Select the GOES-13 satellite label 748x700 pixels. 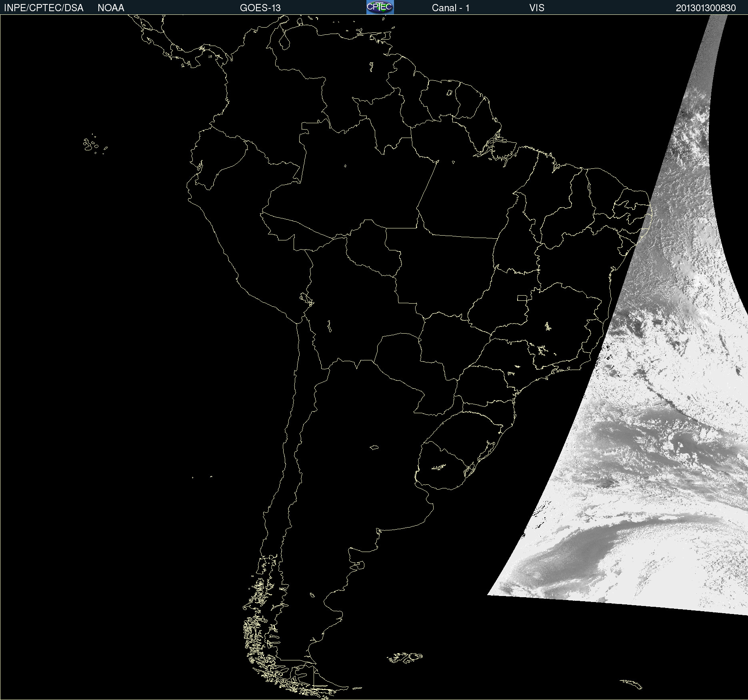coord(260,8)
